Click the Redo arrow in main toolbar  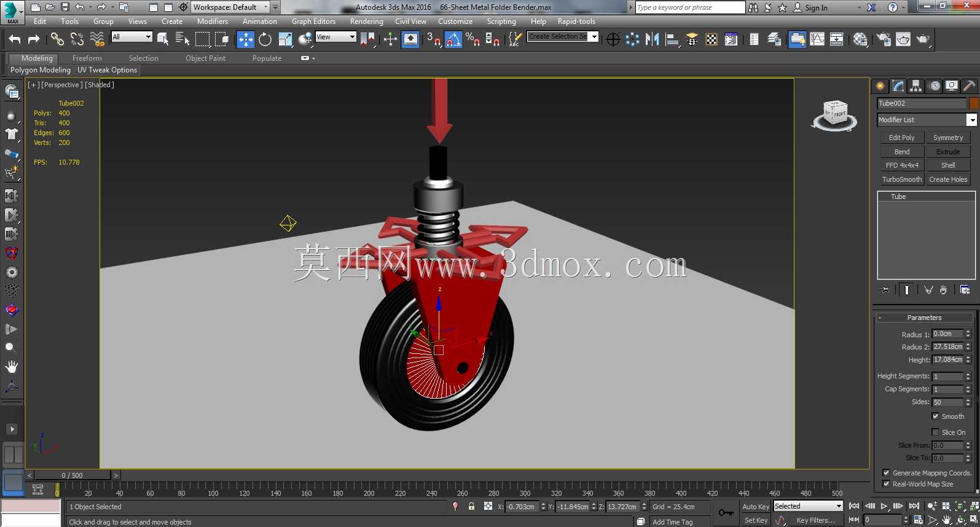pos(34,39)
